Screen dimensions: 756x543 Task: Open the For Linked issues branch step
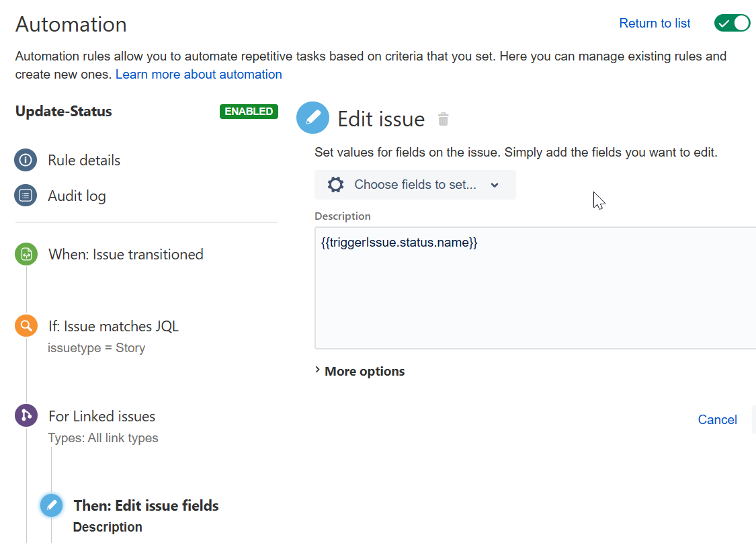coord(101,415)
